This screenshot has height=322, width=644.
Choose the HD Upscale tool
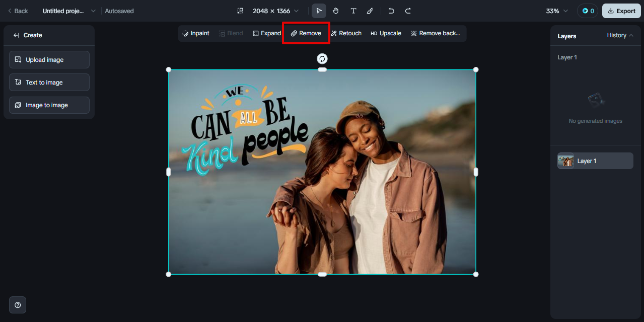(386, 33)
